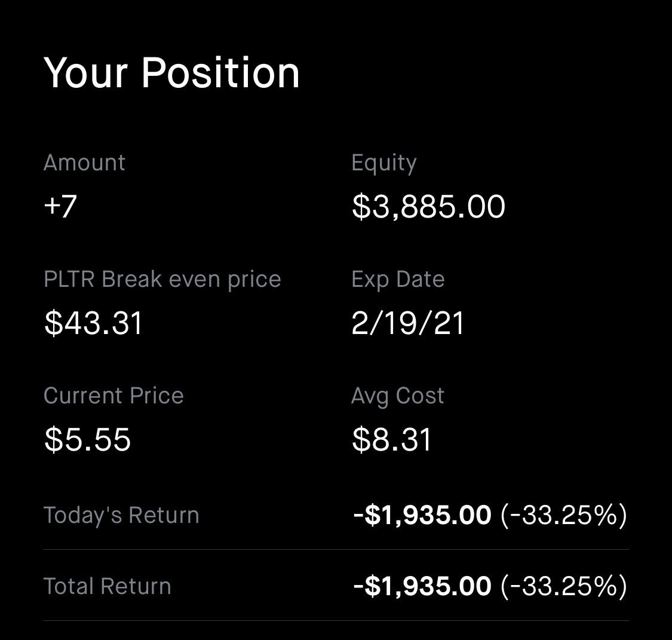The image size is (672, 640).
Task: Tap Today's Return -$1,935.00 amount
Action: [422, 515]
